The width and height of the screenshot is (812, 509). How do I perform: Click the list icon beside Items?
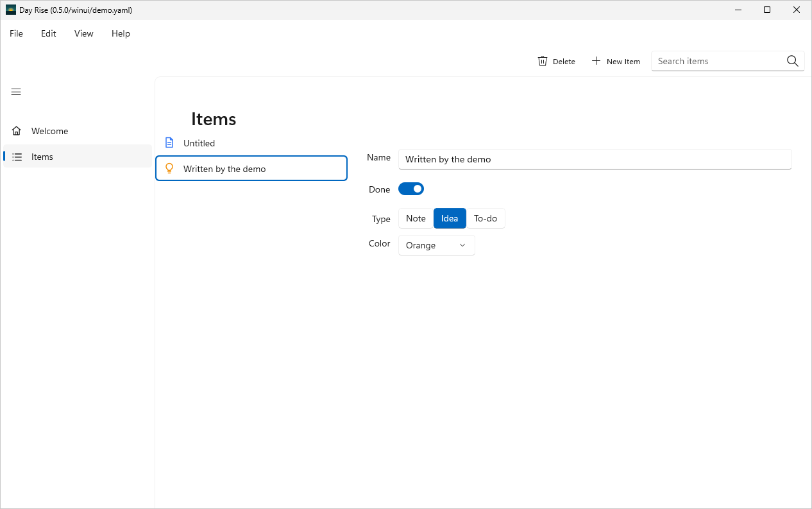(x=17, y=157)
